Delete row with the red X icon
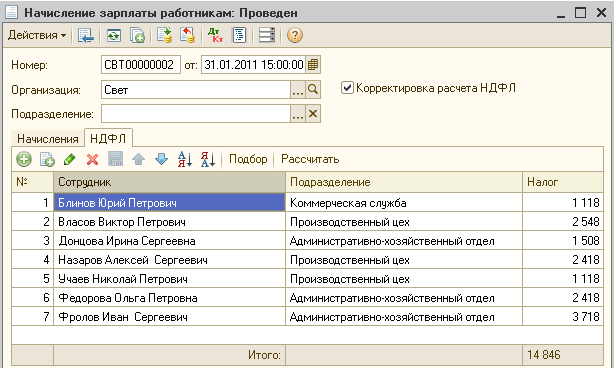This screenshot has height=368, width=614. (92, 159)
